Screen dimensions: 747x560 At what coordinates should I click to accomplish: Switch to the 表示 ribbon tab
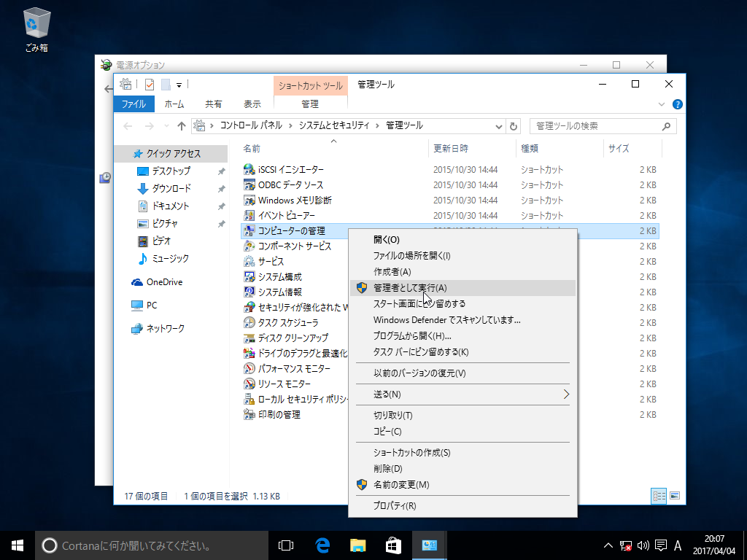coord(252,104)
